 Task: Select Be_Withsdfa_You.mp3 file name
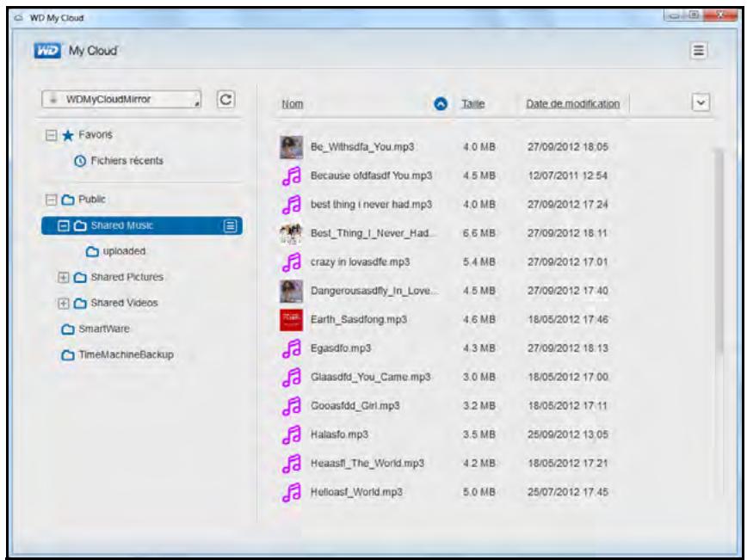362,146
